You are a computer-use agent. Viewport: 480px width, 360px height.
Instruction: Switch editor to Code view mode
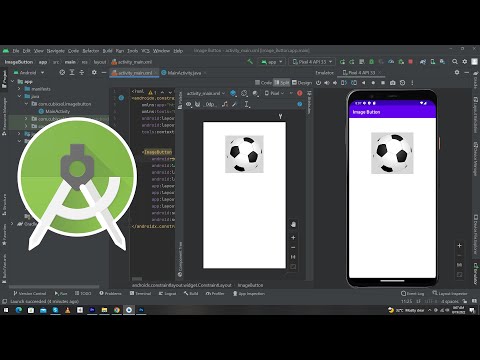(263, 83)
